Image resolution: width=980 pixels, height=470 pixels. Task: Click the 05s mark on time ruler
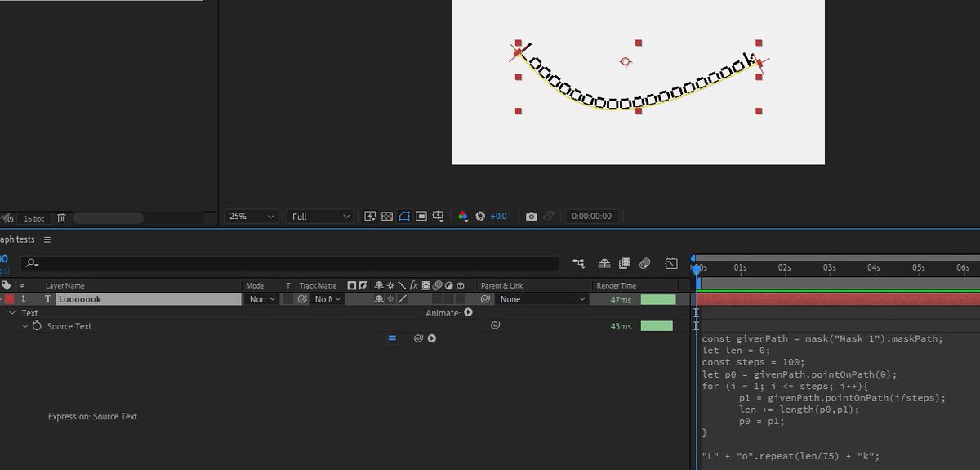[x=918, y=267]
